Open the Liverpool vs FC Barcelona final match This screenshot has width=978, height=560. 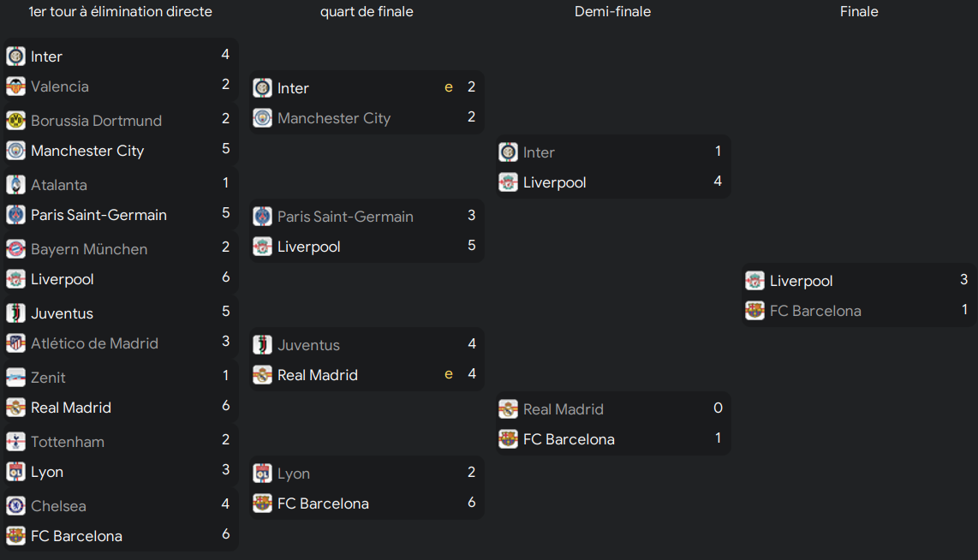point(859,295)
